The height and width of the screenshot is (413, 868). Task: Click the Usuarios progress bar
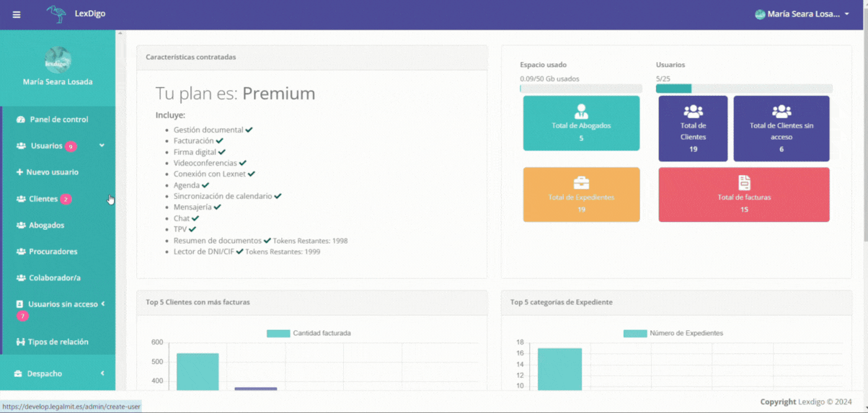[x=743, y=89]
